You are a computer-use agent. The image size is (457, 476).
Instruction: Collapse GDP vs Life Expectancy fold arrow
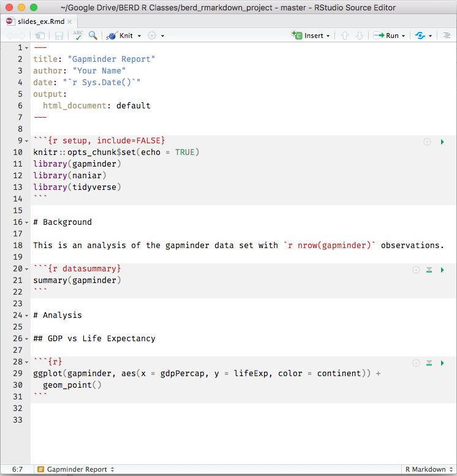click(x=27, y=339)
